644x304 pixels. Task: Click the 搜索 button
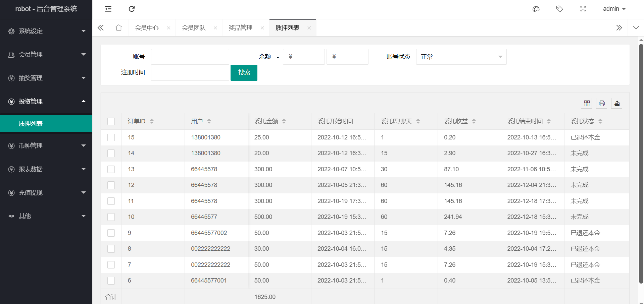point(244,73)
